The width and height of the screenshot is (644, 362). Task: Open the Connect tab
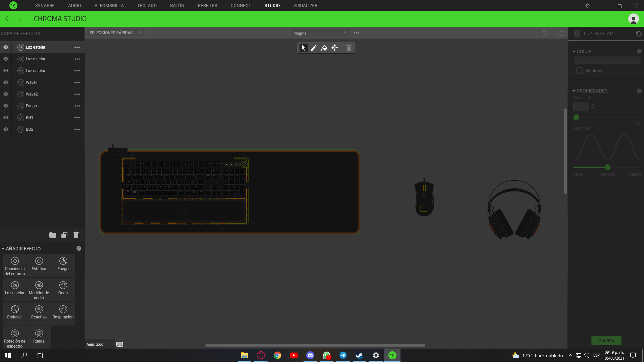click(240, 6)
